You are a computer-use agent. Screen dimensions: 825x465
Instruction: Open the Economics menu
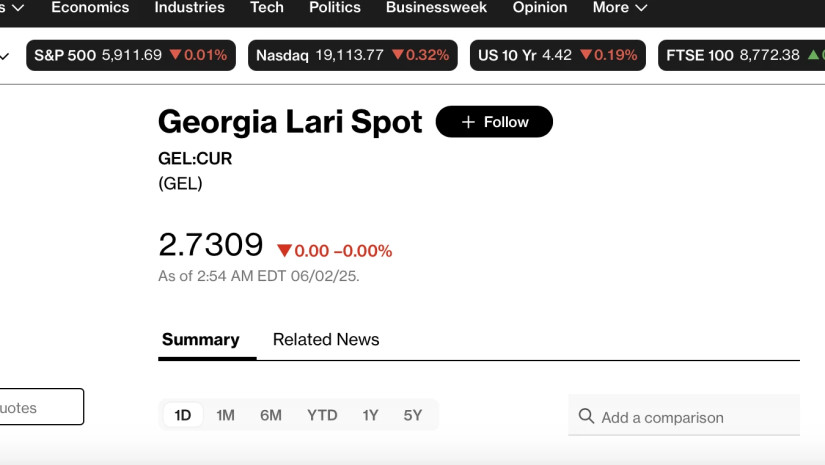90,8
